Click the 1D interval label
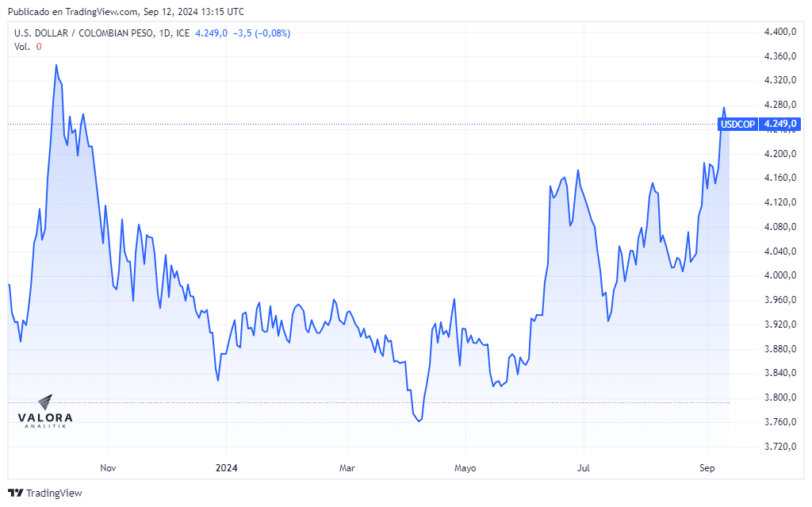The image size is (812, 507). [x=165, y=33]
